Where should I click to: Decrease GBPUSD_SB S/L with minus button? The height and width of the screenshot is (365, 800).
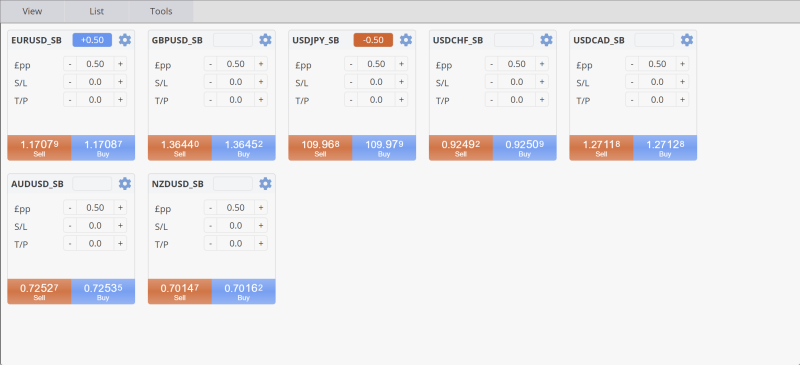click(x=210, y=82)
